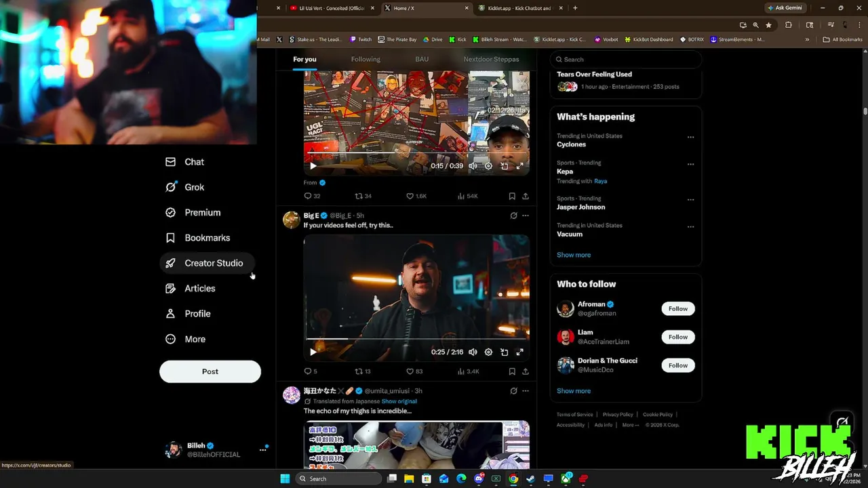Bookmark this page with the star icon
The height and width of the screenshot is (488, 868).
click(x=768, y=25)
